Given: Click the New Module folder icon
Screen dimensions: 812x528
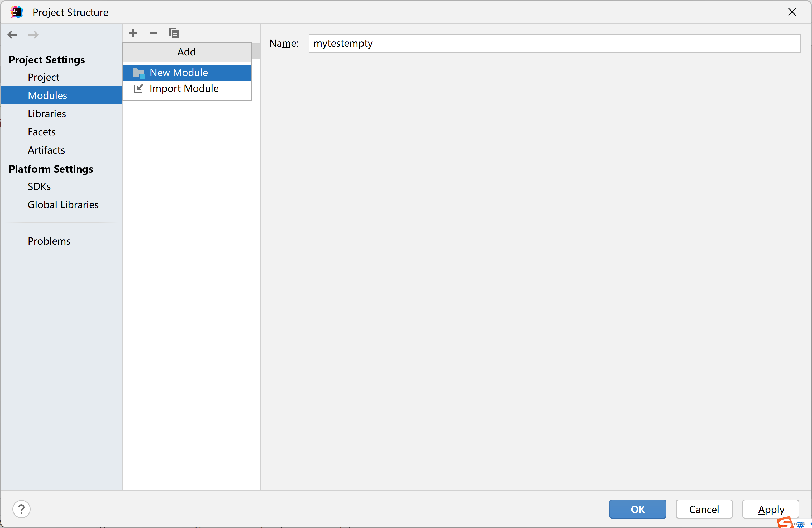Looking at the screenshot, I should click(x=138, y=73).
